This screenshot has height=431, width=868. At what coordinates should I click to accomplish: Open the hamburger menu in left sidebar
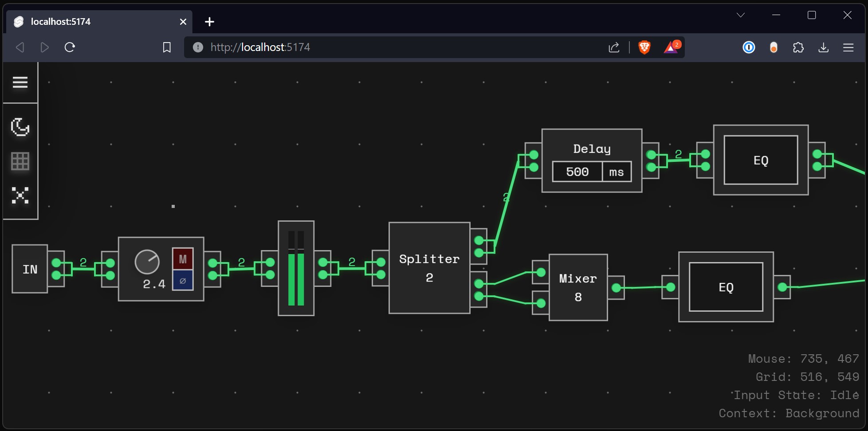[x=20, y=82]
